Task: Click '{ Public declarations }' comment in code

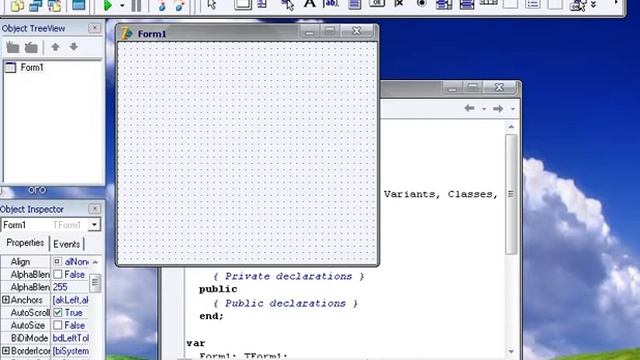Action: tap(285, 303)
